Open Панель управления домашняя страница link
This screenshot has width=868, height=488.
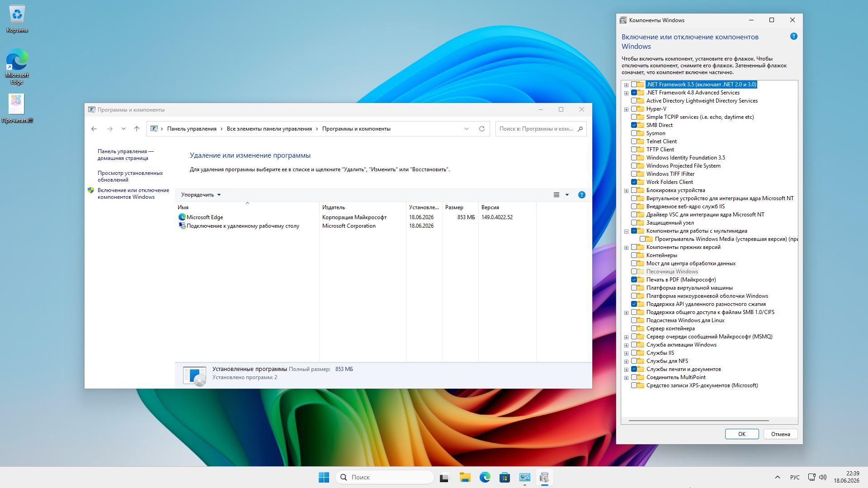point(126,155)
